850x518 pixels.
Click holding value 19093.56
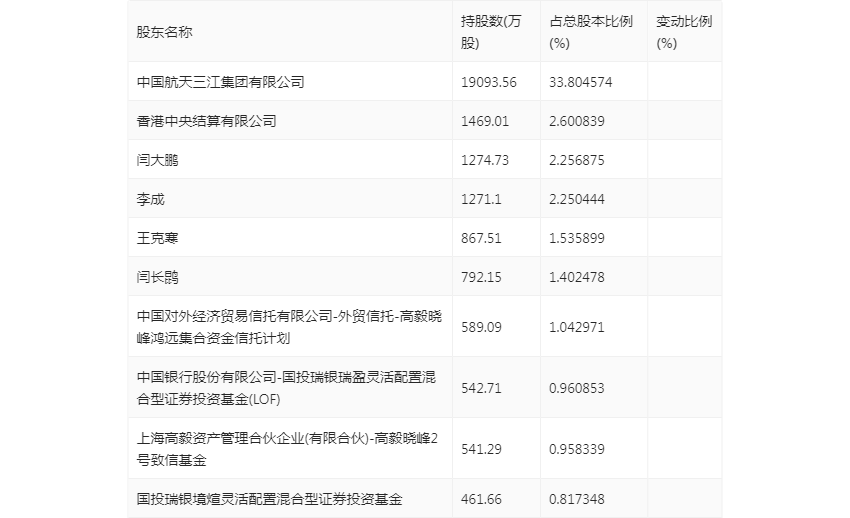tap(488, 82)
